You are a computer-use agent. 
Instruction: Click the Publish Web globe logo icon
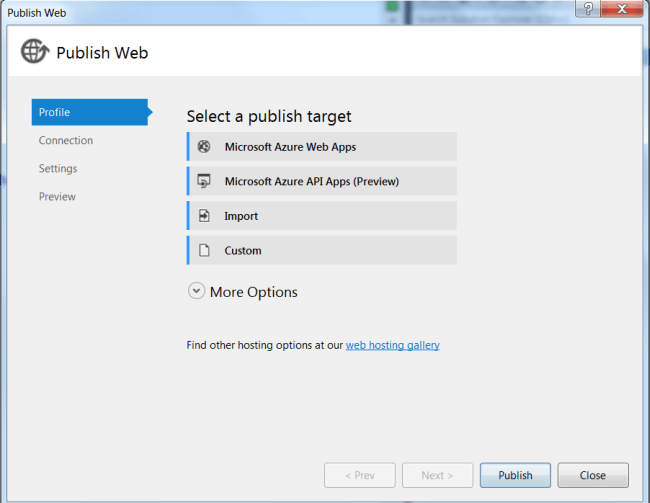[x=35, y=51]
